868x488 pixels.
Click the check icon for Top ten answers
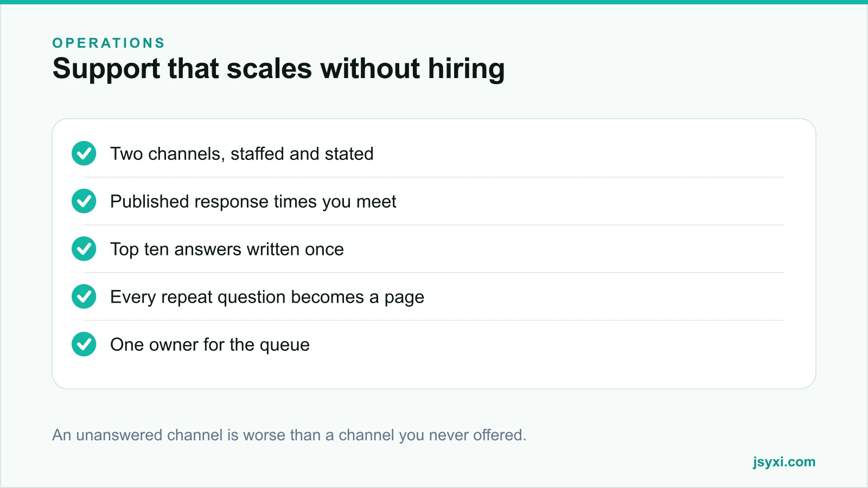[84, 249]
